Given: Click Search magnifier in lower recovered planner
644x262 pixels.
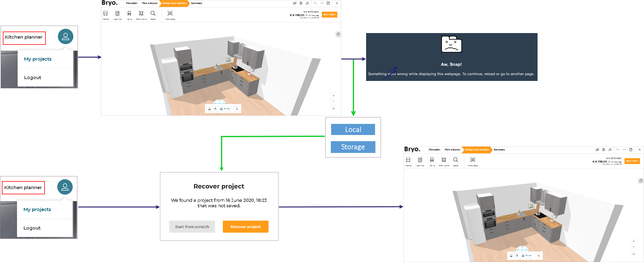Looking at the screenshot, I should 456,160.
